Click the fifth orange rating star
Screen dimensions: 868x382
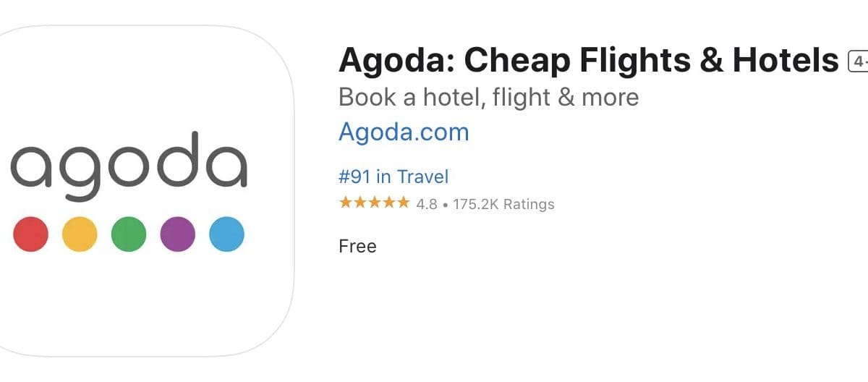pos(403,203)
